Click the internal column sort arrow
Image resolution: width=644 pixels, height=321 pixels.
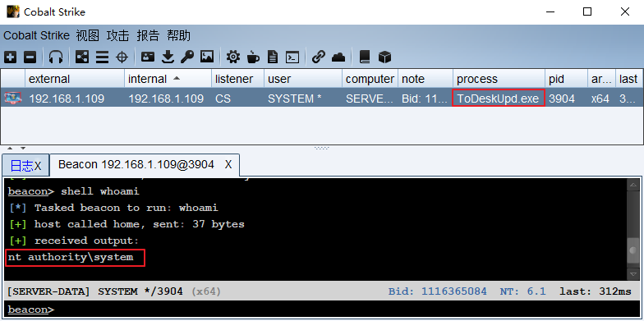click(177, 78)
